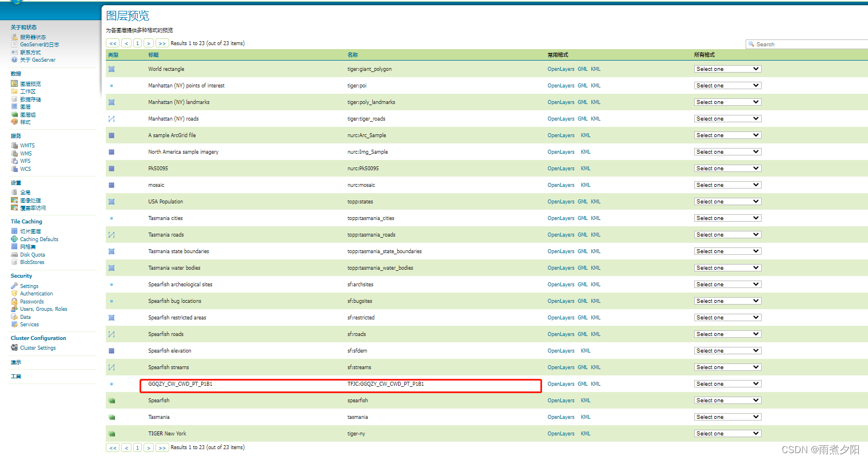Go to last page using bottom pager
868x460 pixels.
(162, 448)
